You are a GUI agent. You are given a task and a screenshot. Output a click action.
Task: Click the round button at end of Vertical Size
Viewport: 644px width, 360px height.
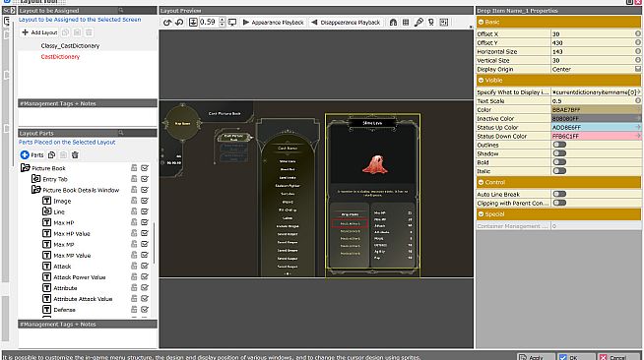[638, 60]
